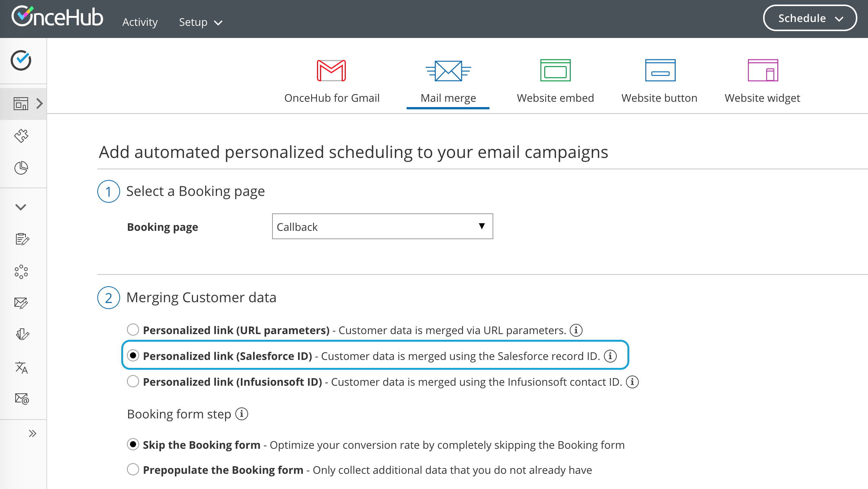The image size is (868, 489).
Task: Click the Schedule button
Action: tap(809, 18)
